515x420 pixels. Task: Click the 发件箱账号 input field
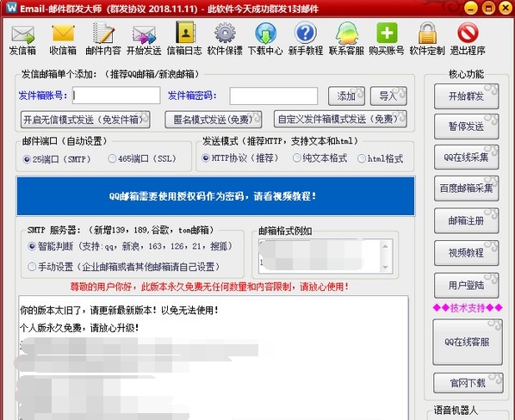(x=116, y=96)
